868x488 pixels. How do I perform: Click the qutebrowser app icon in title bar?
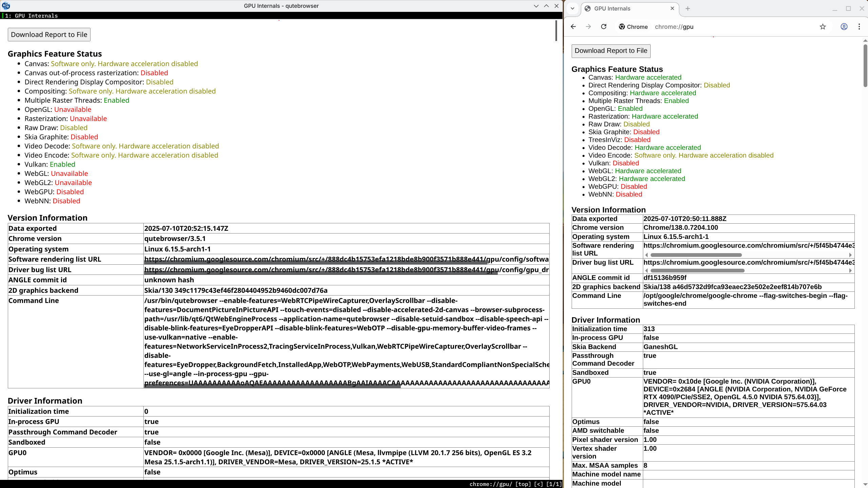[6, 6]
